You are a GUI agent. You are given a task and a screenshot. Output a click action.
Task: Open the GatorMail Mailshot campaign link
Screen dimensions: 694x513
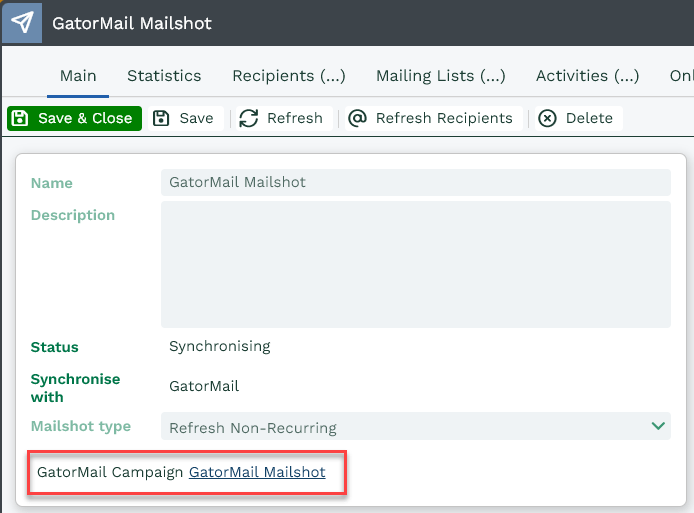pyautogui.click(x=257, y=472)
